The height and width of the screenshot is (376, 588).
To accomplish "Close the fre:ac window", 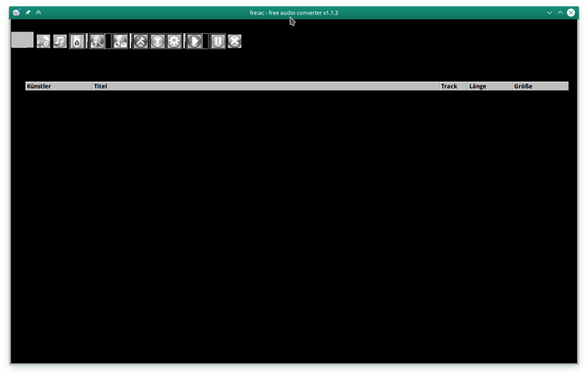I will tap(571, 13).
